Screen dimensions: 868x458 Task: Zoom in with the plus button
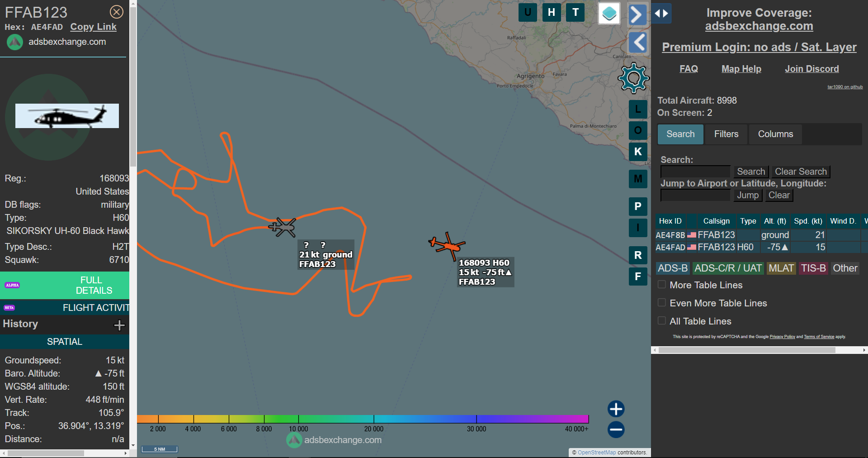coord(616,409)
